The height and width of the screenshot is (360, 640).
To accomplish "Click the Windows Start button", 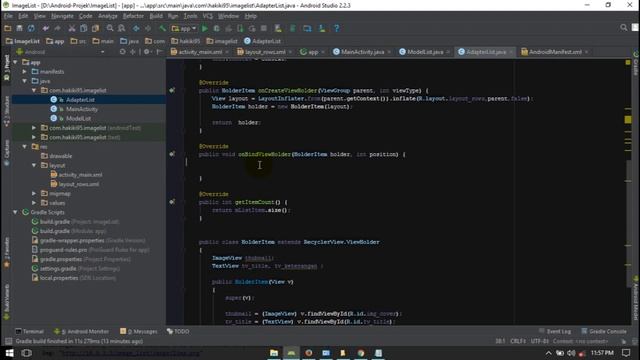I will [9, 353].
